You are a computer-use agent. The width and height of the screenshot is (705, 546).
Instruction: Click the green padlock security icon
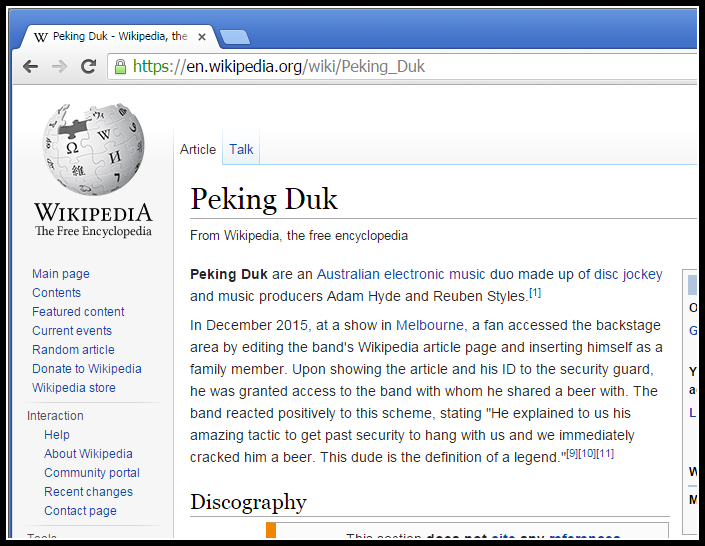click(120, 67)
